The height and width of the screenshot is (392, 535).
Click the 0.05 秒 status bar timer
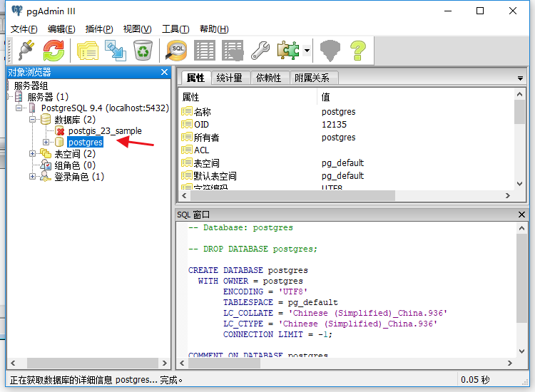click(475, 380)
